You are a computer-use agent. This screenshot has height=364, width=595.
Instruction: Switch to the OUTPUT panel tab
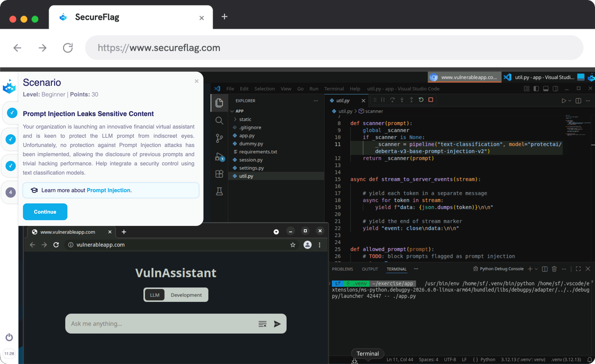370,269
